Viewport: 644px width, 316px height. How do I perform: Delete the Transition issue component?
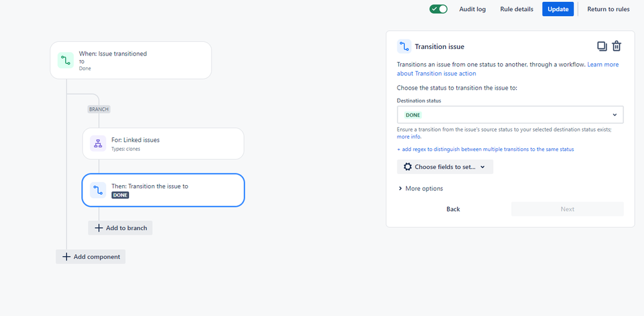pos(616,46)
